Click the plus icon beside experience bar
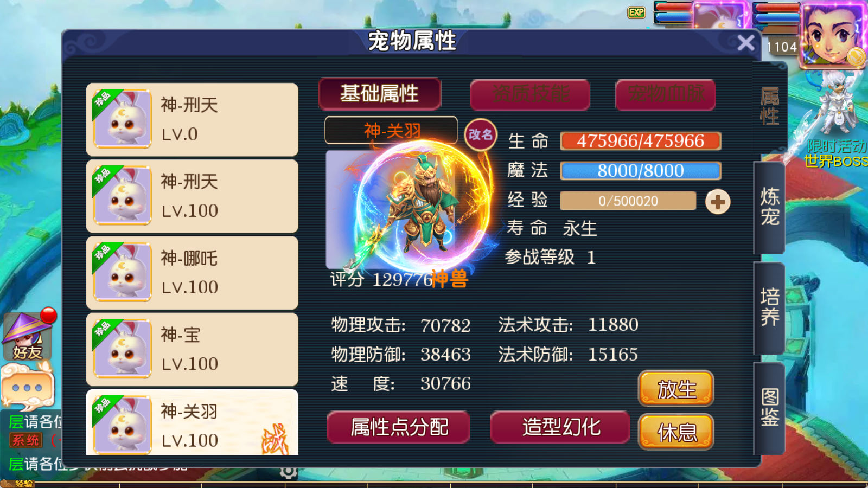868x488 pixels. [x=718, y=202]
